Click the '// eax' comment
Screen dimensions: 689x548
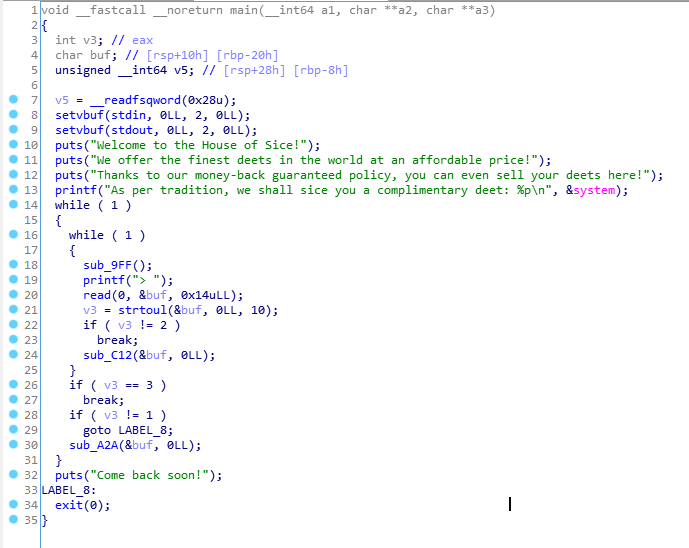tap(132, 40)
